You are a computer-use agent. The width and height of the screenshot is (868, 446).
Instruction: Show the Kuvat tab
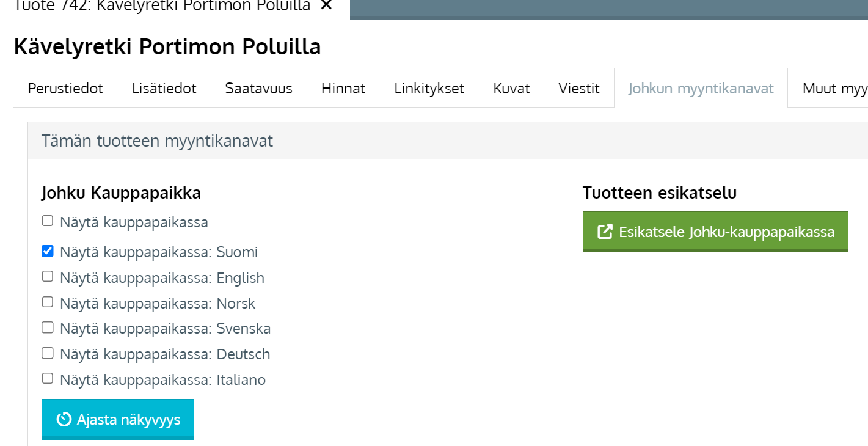[511, 89]
